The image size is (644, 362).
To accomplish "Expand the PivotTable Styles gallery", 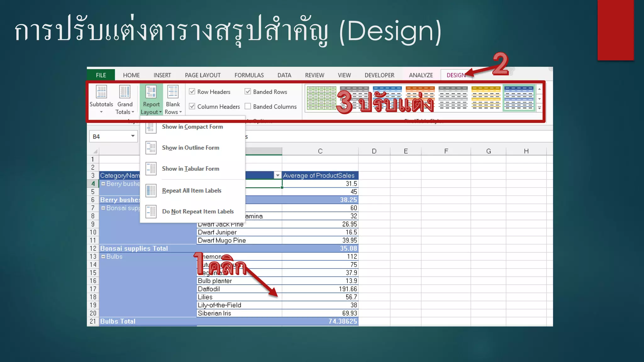I will coord(540,108).
